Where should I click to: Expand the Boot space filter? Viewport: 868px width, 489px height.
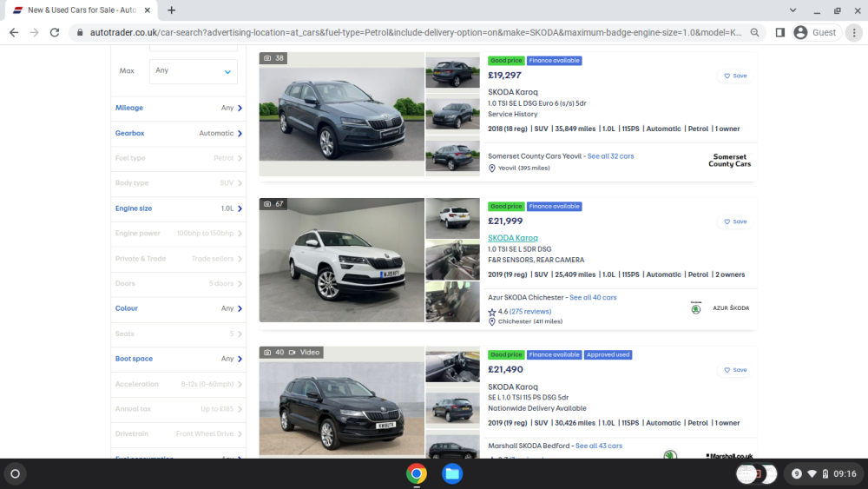(x=178, y=359)
